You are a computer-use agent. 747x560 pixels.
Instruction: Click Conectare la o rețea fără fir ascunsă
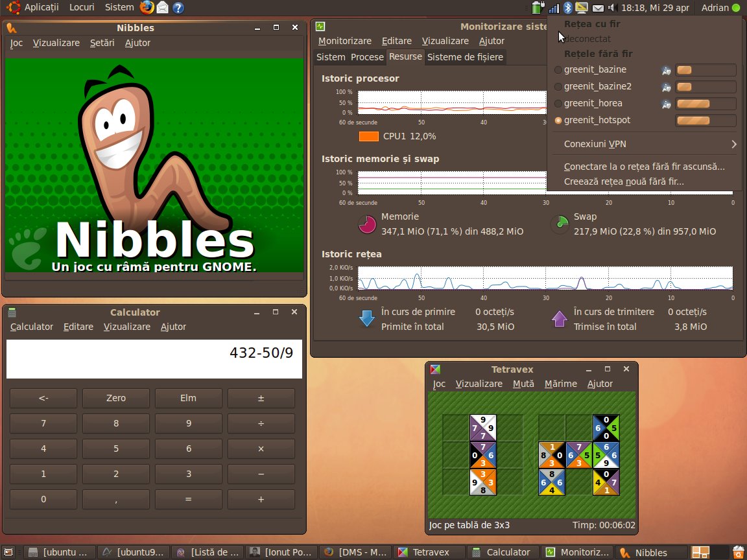pyautogui.click(x=645, y=167)
